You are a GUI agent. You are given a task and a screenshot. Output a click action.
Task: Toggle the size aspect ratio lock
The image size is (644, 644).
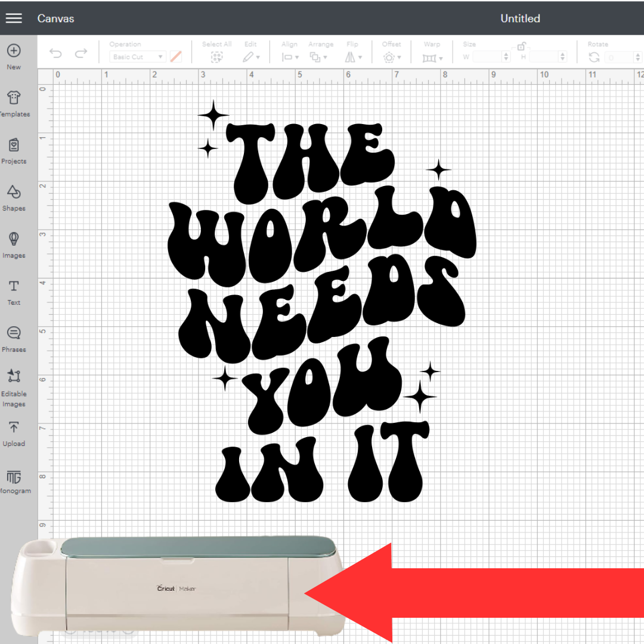click(521, 45)
